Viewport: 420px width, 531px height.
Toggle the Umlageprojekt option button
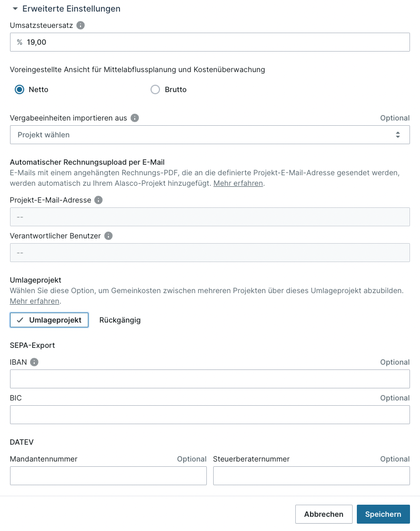point(49,320)
